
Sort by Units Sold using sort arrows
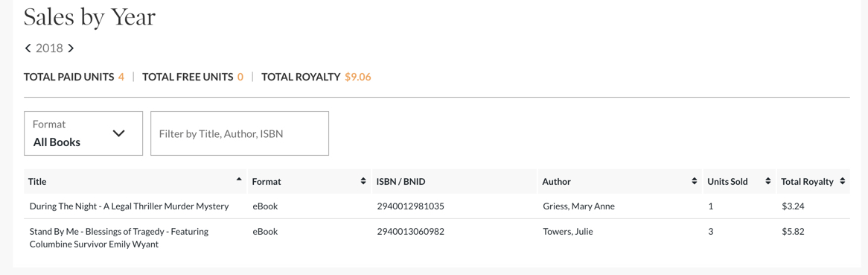(768, 181)
